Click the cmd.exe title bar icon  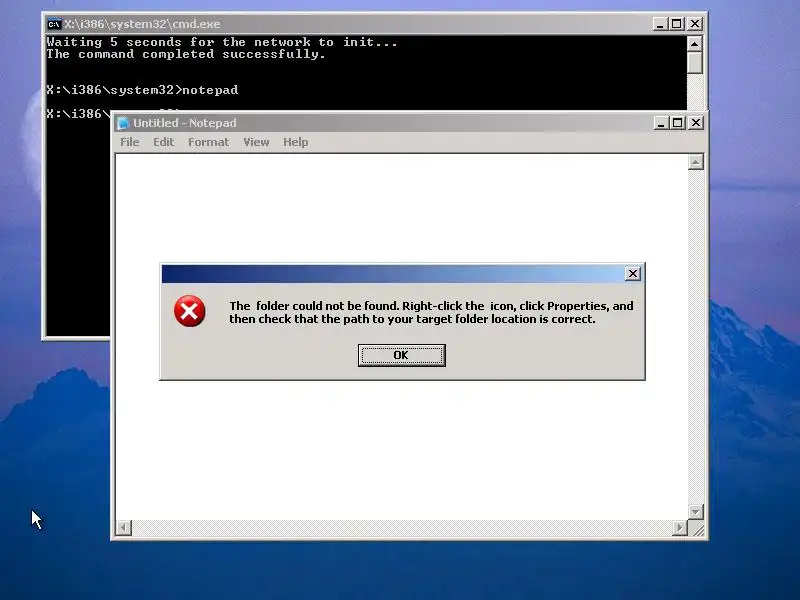click(54, 24)
